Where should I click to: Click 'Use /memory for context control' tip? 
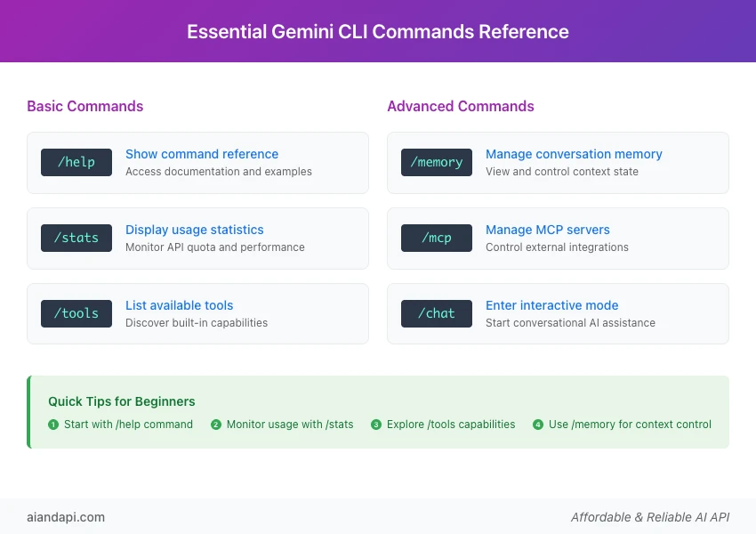click(630, 425)
